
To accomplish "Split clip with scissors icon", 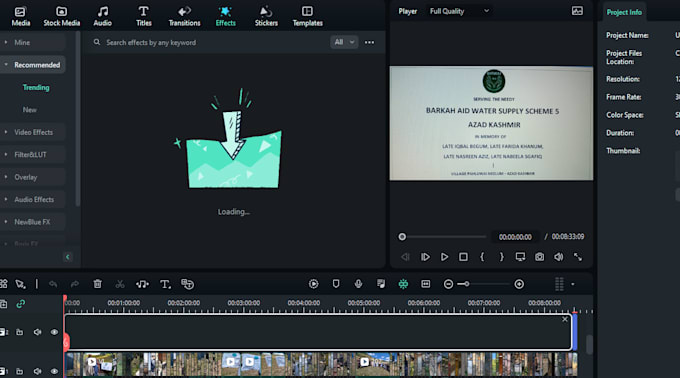I will 120,284.
